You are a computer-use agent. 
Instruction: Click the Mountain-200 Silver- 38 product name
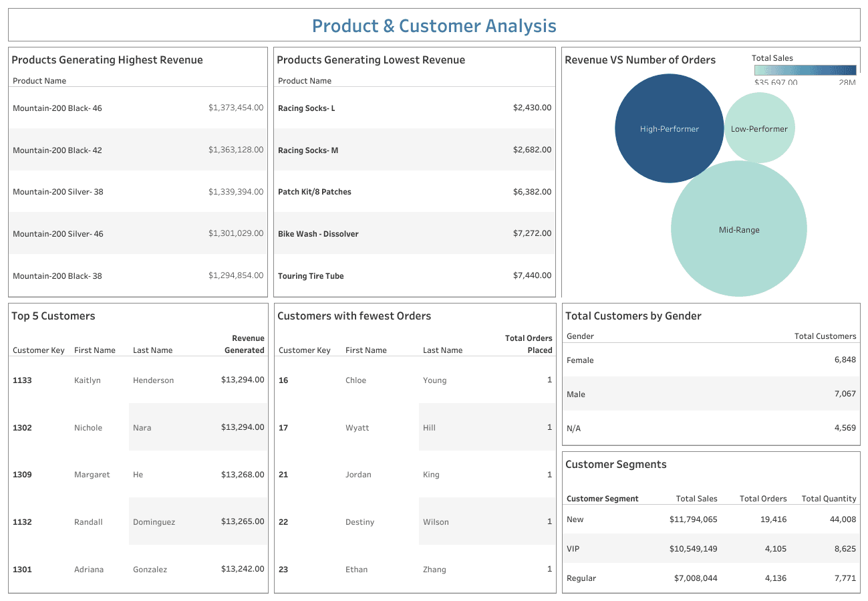point(57,192)
